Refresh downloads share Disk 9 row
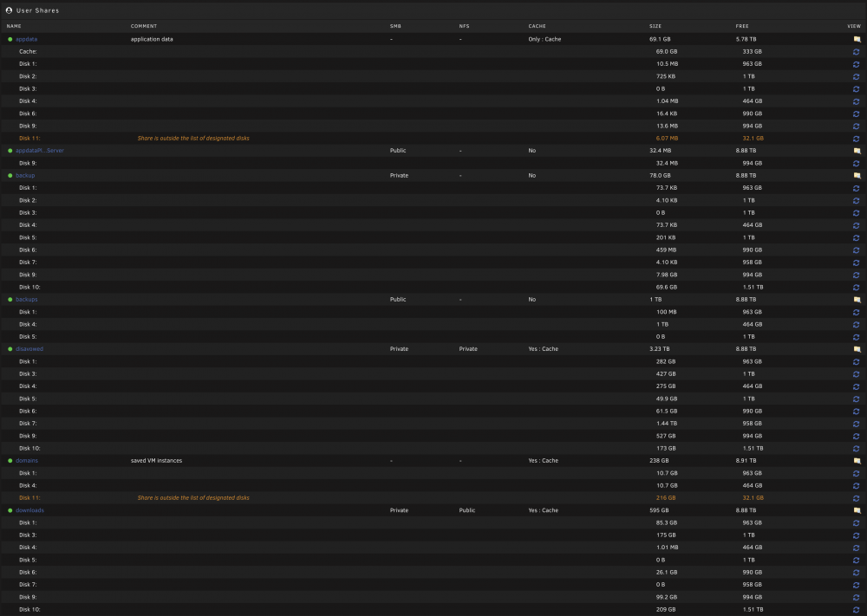Screen dimensions: 867x616 (857, 597)
